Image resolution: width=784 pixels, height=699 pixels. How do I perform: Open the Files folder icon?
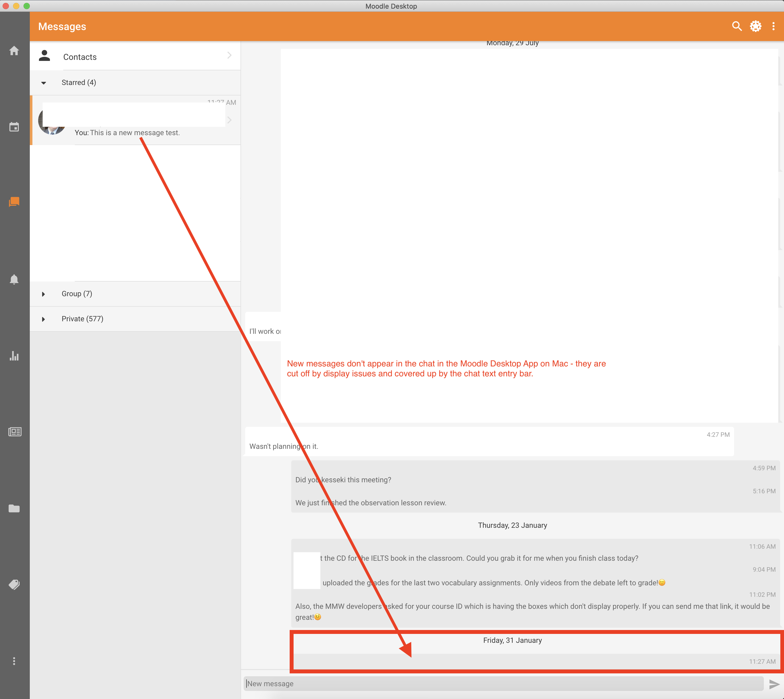(x=14, y=508)
